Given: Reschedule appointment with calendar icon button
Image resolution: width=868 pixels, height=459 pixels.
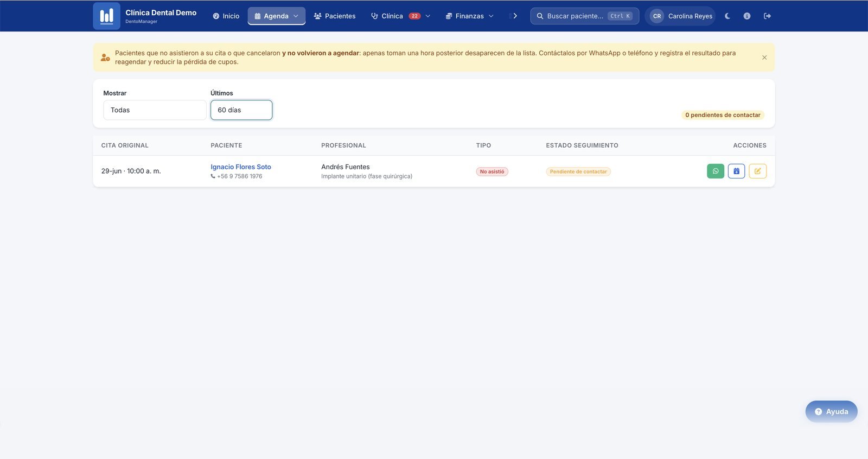Looking at the screenshot, I should click(736, 171).
